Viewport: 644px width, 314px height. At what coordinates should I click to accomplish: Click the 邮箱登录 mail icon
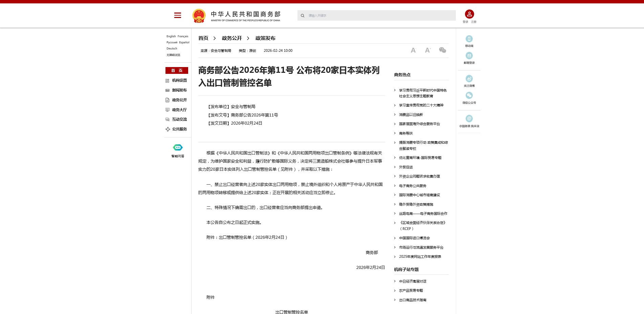click(x=469, y=56)
